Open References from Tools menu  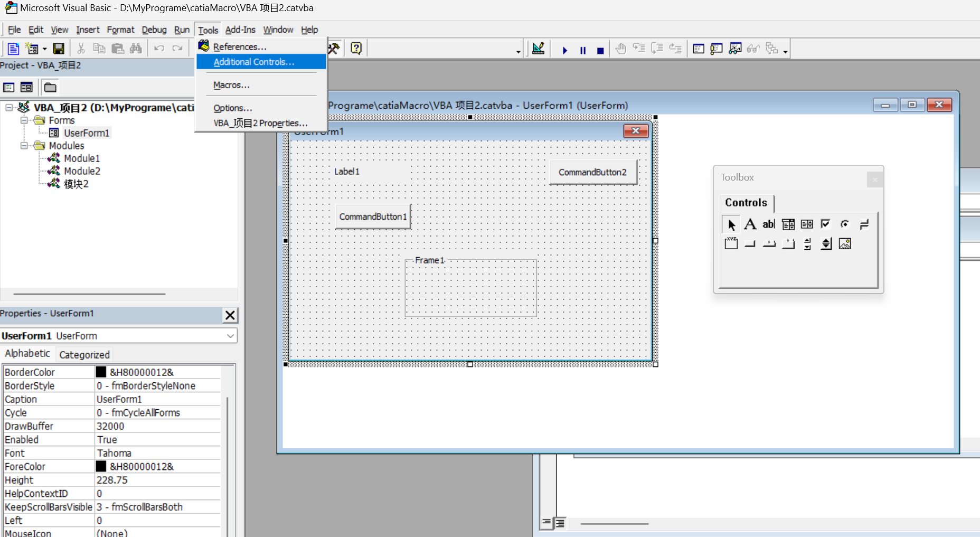pos(261,46)
